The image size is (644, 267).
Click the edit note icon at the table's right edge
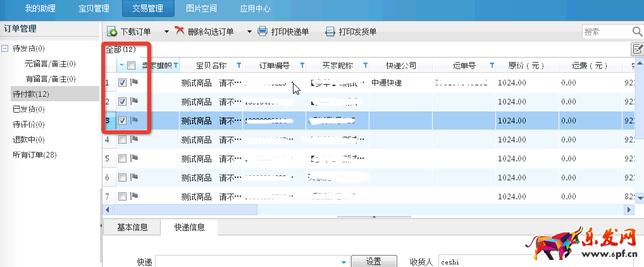point(638,49)
